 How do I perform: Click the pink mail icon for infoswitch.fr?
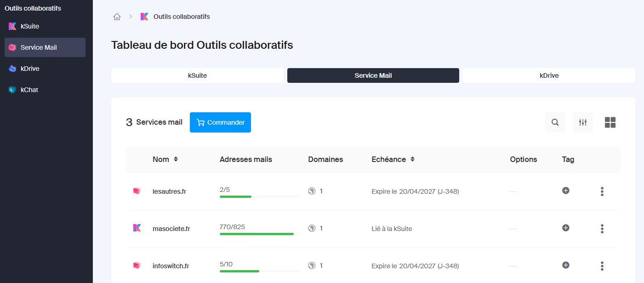point(137,265)
